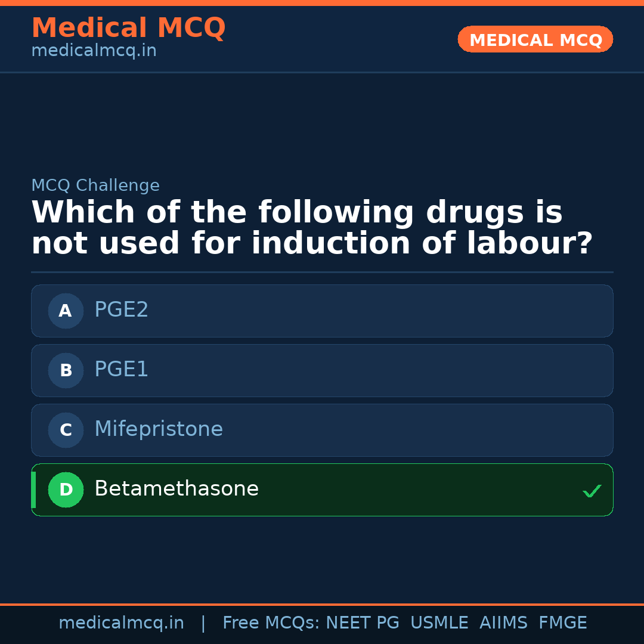Select the A letter circle badge
Viewport: 644px width, 644px height.
[x=66, y=311]
